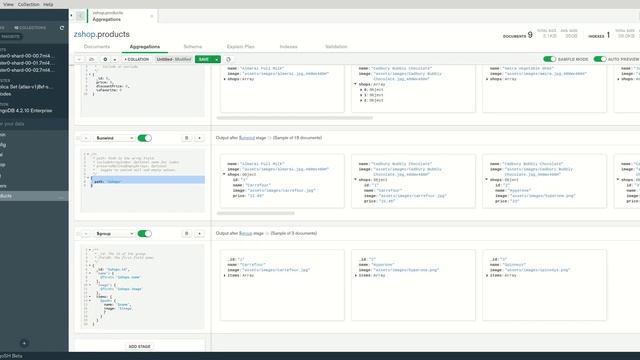Select the highlighted products collection in the sidebar
Viewport: 640px width, 360px height.
[34, 196]
